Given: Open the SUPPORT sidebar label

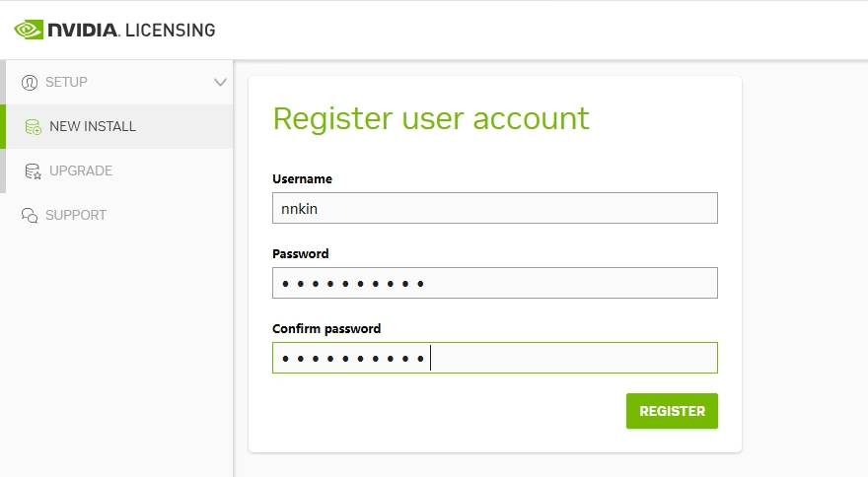Looking at the screenshot, I should (76, 215).
